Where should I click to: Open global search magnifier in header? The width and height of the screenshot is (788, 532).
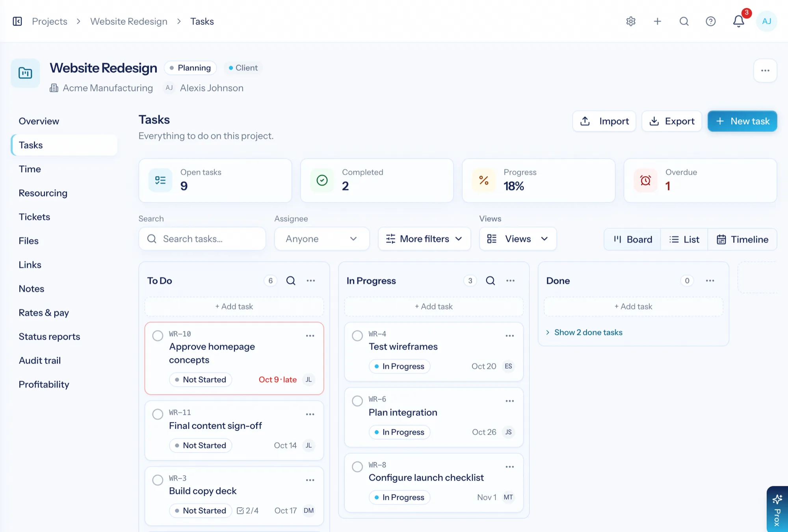684,21
